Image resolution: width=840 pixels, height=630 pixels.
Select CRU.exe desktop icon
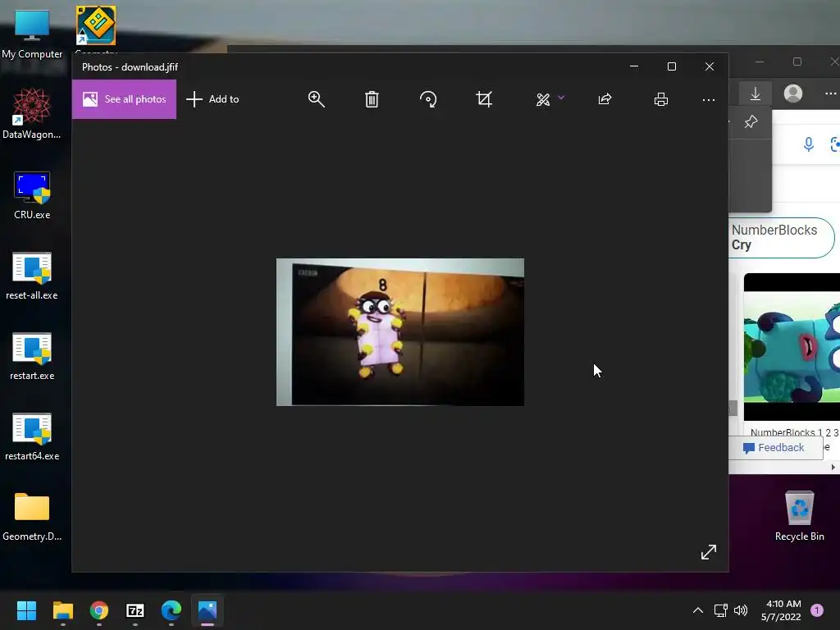32,195
